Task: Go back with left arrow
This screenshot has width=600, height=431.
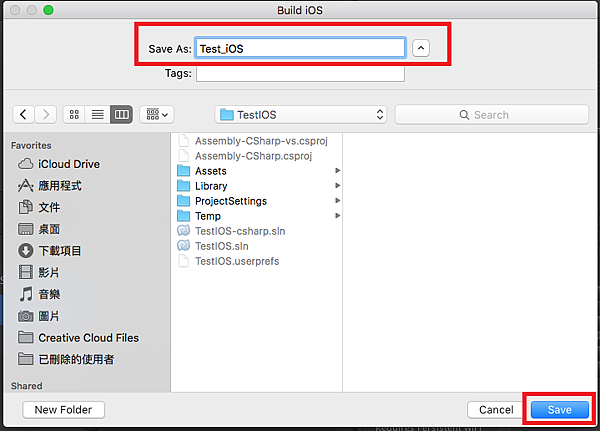Action: tap(23, 114)
